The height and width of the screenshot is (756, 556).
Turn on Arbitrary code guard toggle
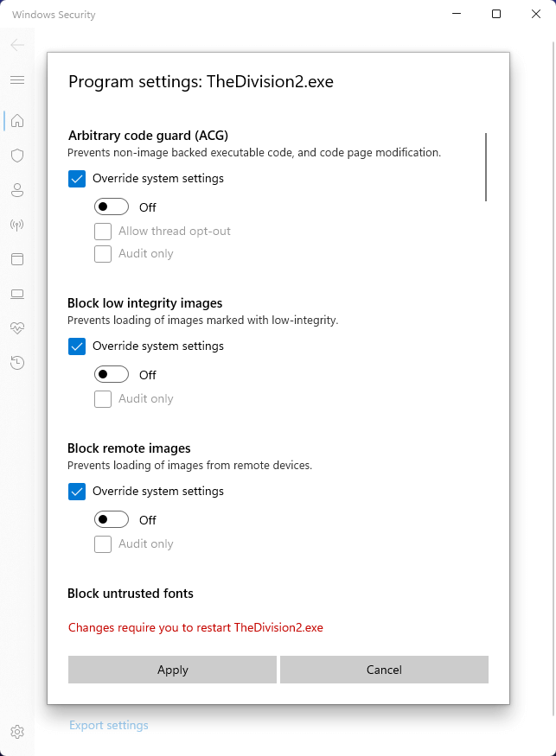point(112,207)
